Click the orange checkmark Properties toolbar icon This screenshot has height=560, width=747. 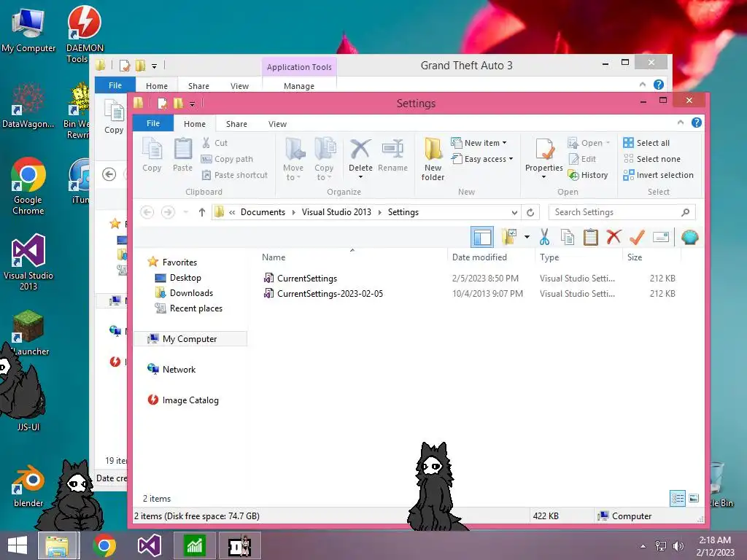tap(637, 237)
